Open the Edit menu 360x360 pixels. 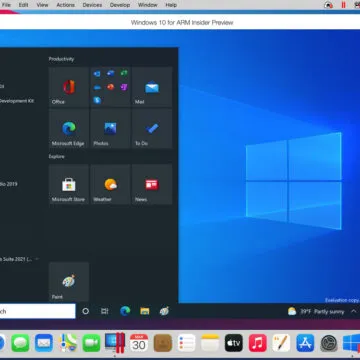pos(23,5)
